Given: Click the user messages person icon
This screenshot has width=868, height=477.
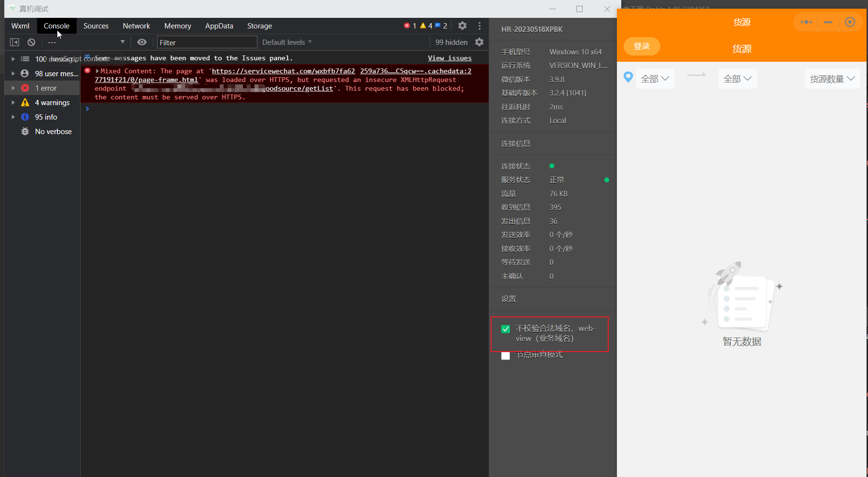Looking at the screenshot, I should click(x=25, y=73).
